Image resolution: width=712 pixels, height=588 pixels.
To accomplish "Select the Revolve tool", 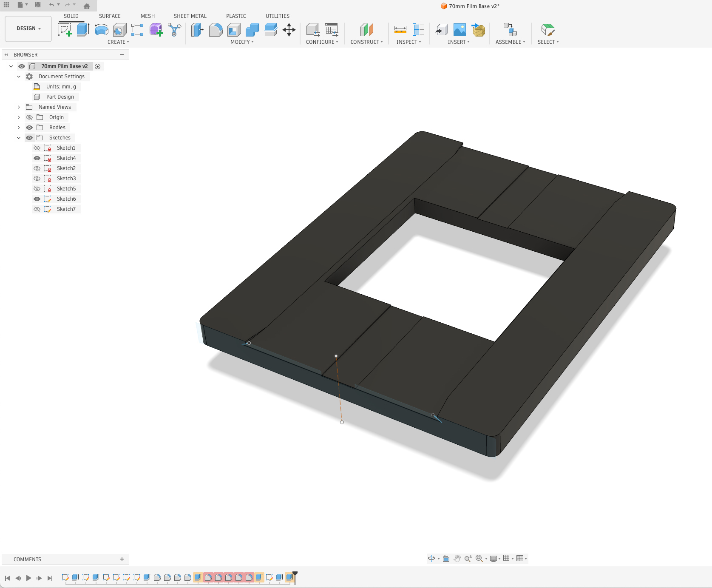I will tap(101, 30).
